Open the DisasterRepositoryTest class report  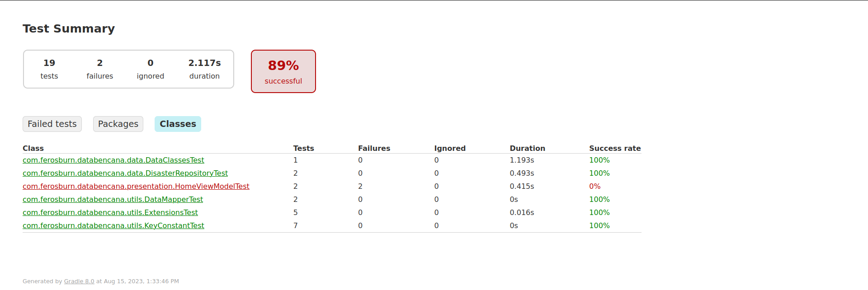coord(125,173)
